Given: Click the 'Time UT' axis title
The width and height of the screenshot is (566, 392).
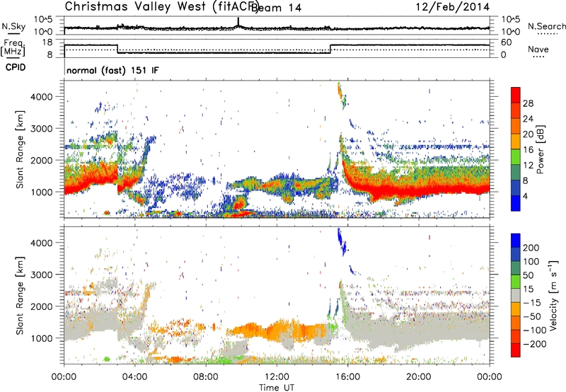Looking at the screenshot, I should (x=277, y=387).
